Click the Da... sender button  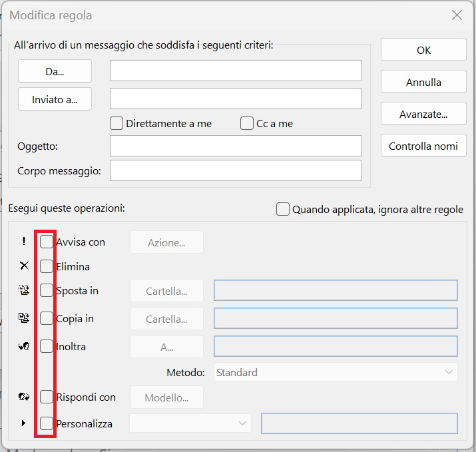tap(55, 71)
